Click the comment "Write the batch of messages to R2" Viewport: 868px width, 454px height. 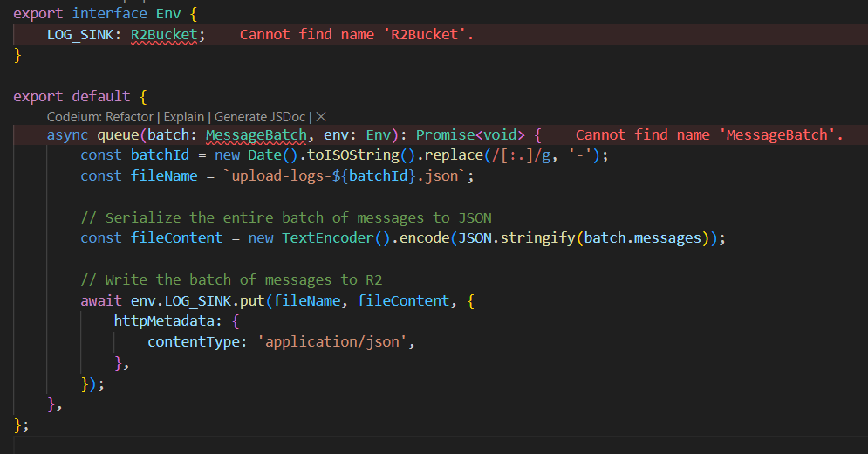pos(231,280)
